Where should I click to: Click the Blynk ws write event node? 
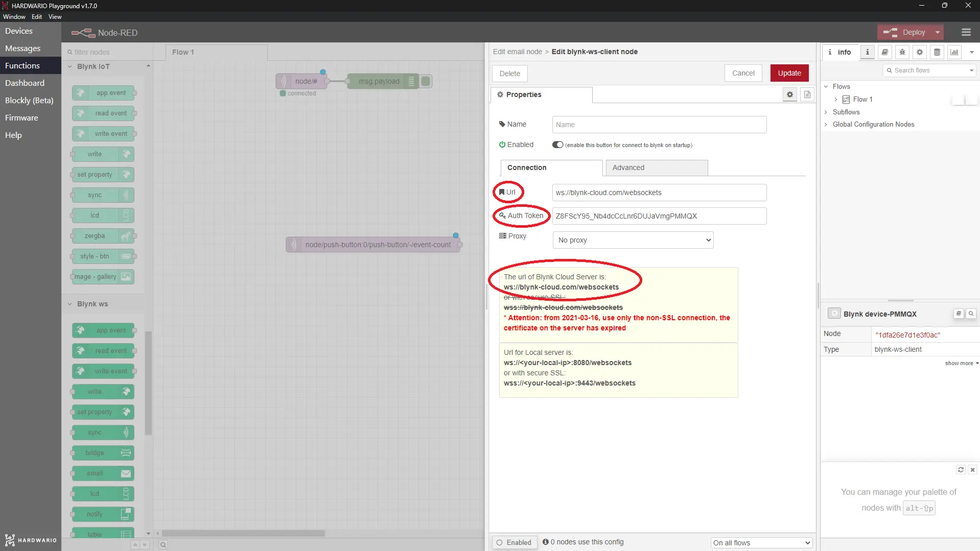(x=104, y=371)
